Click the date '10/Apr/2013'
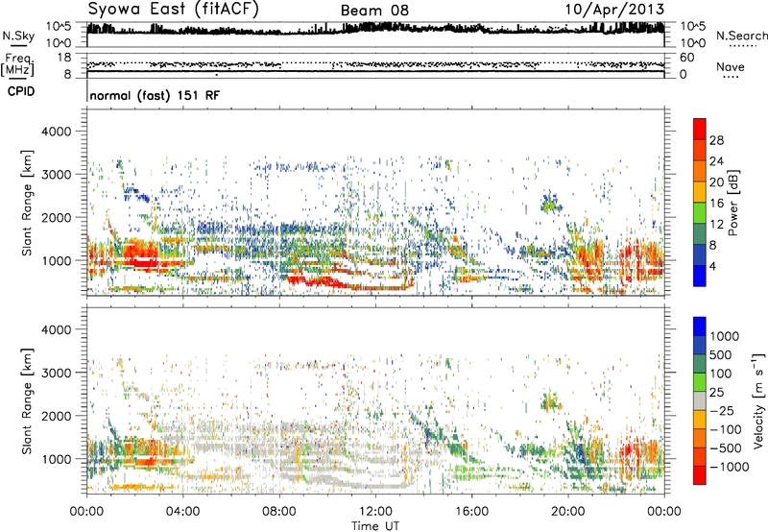This screenshot has height=532, width=768. point(614,10)
